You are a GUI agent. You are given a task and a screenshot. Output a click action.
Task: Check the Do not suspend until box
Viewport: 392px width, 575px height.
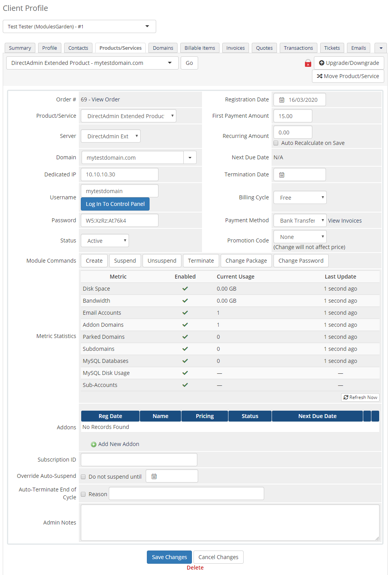[83, 477]
